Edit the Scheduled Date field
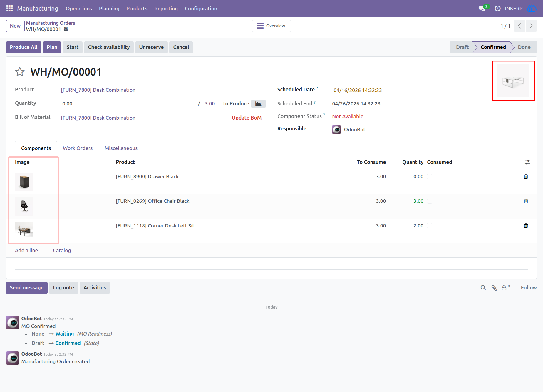 358,90
